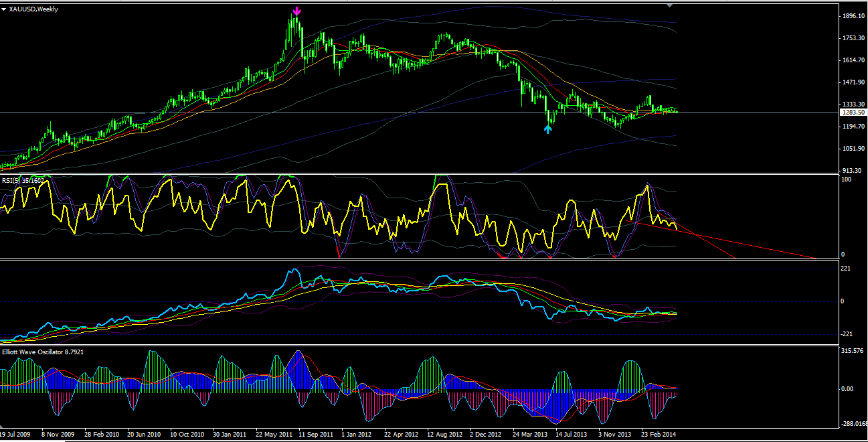Click the RSI(5) indicator label

pos(10,180)
